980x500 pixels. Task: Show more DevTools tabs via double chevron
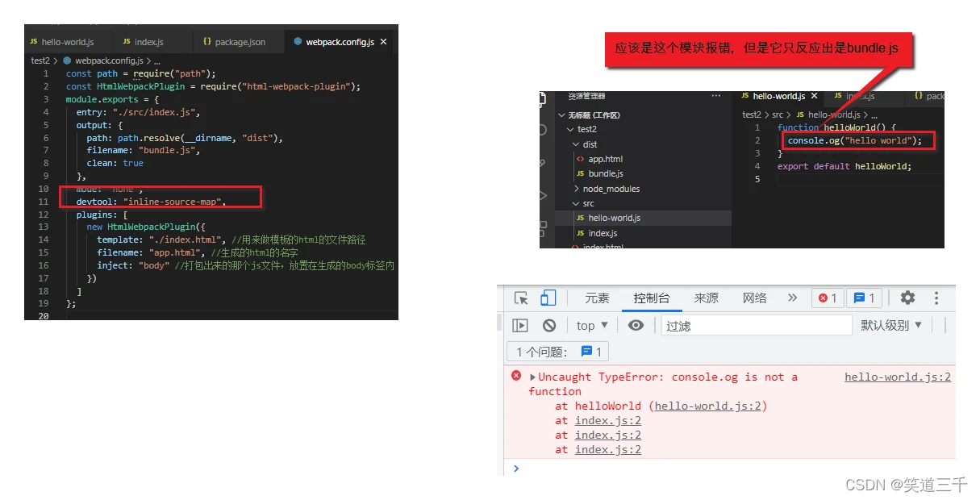pyautogui.click(x=792, y=298)
